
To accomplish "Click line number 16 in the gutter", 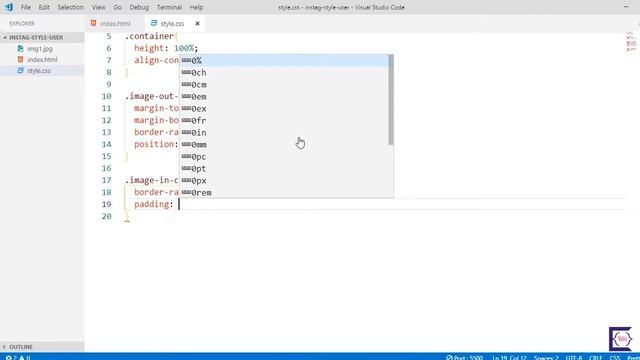I will tap(107, 168).
